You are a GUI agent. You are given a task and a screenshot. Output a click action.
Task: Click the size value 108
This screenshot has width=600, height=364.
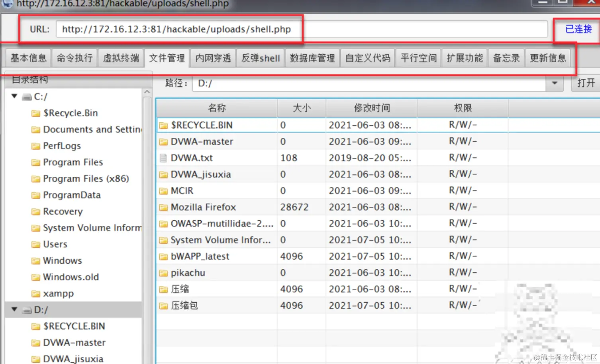pos(289,158)
